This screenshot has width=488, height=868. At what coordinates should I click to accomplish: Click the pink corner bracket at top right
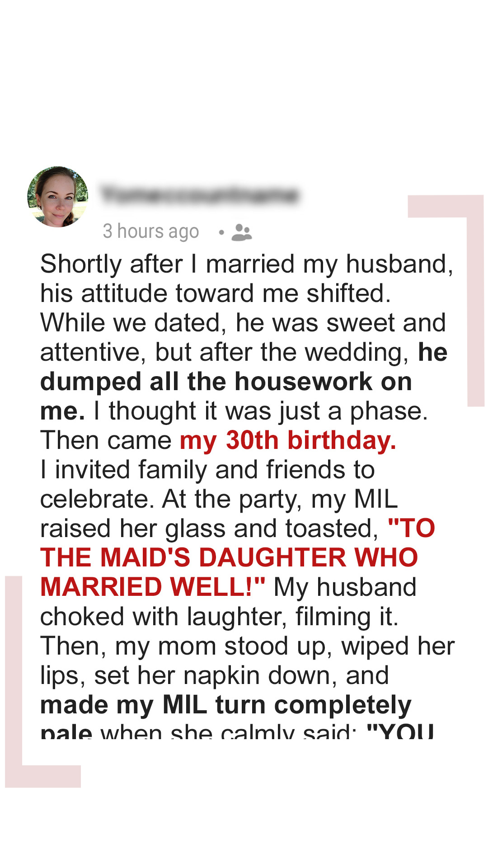point(474,271)
